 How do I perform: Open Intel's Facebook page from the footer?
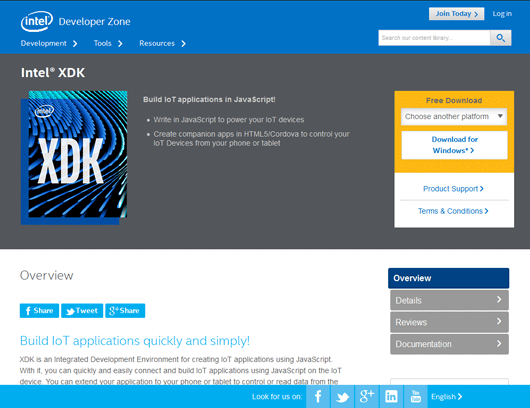(318, 397)
